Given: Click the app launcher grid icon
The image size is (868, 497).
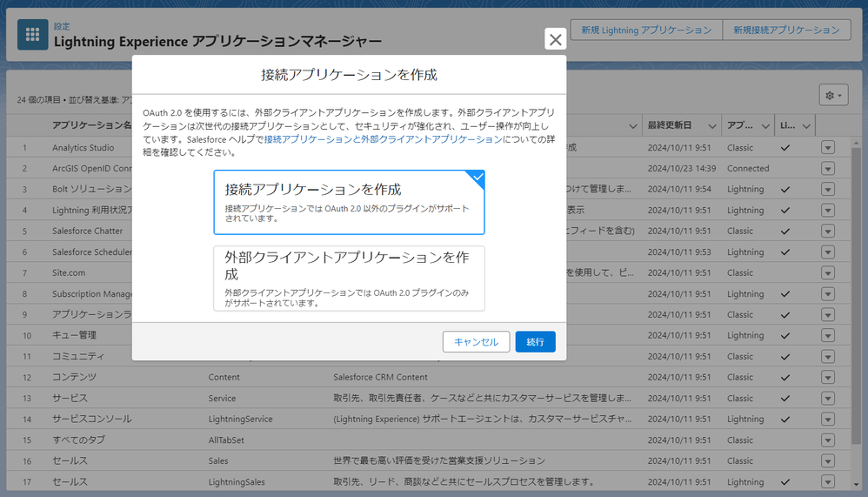Looking at the screenshot, I should [33, 35].
